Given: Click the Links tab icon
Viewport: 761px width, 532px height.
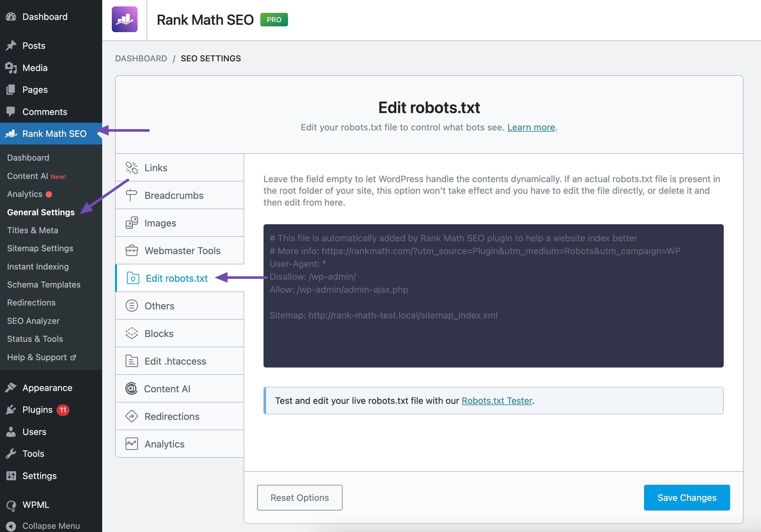Looking at the screenshot, I should 131,168.
